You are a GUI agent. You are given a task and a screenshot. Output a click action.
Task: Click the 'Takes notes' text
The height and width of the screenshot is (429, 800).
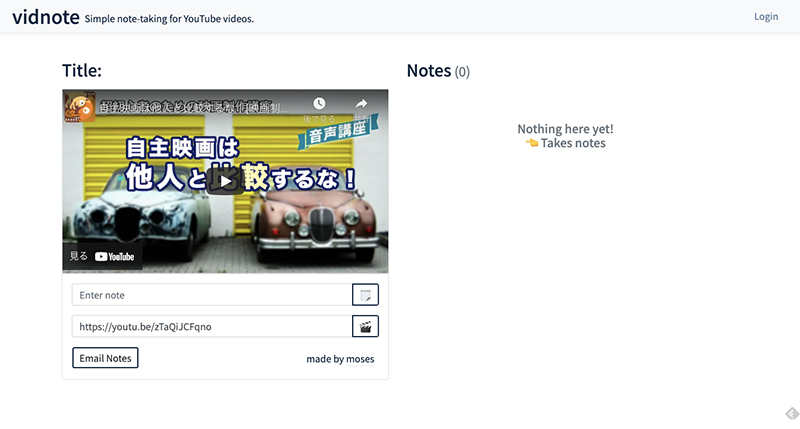coord(573,143)
